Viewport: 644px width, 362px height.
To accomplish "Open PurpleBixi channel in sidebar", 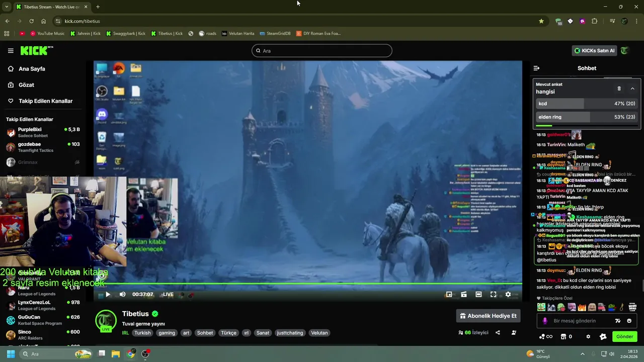I will click(43, 132).
